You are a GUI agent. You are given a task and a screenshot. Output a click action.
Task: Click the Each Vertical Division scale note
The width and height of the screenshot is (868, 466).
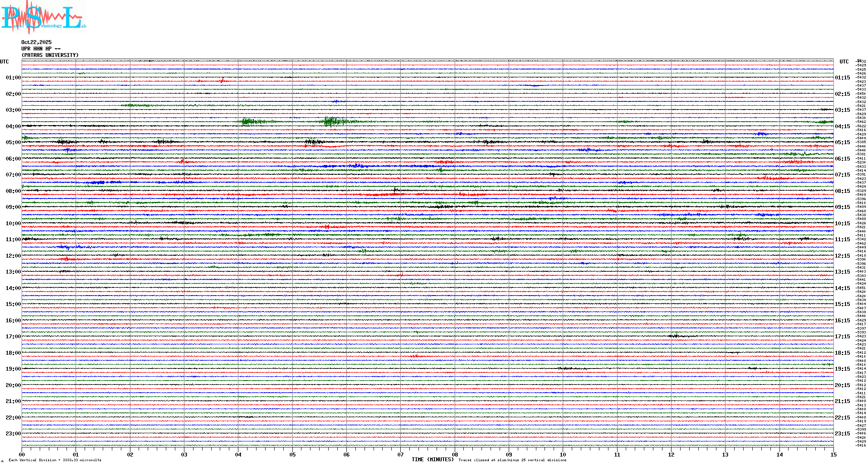pos(54,460)
